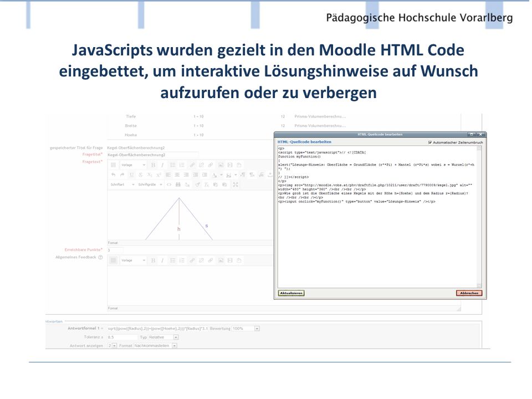Image resolution: width=532 pixels, height=399 pixels.
Task: Align text left in the Fragetext editor
Action: (x=168, y=175)
